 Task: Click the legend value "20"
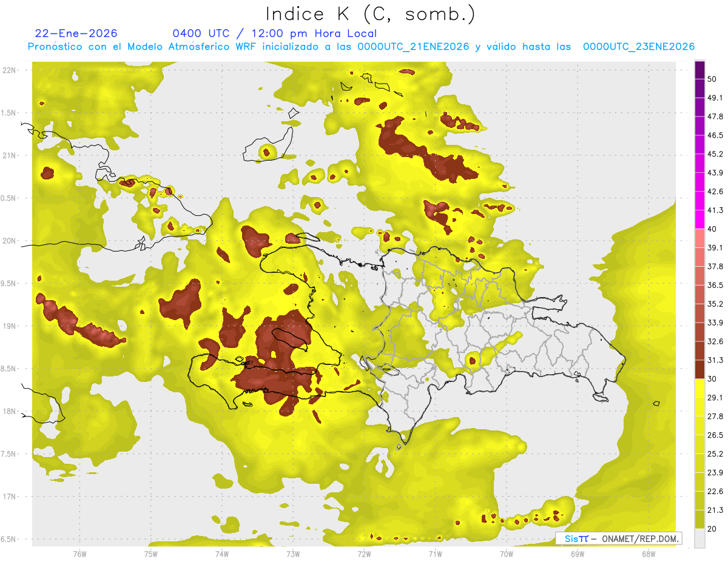pos(712,529)
